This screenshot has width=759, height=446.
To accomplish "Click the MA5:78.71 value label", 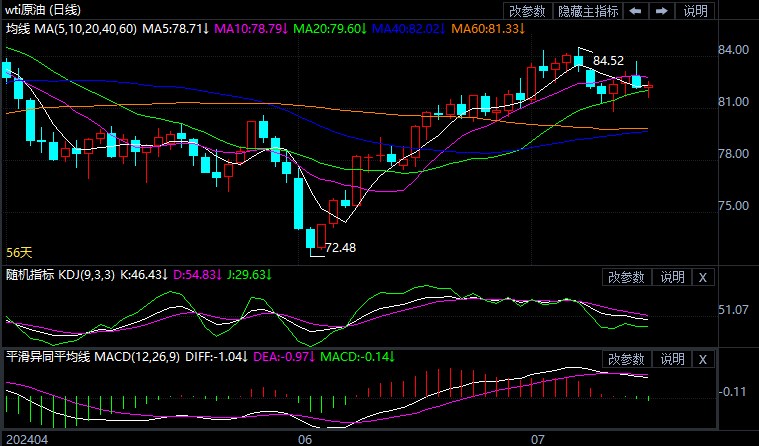I will pyautogui.click(x=175, y=29).
